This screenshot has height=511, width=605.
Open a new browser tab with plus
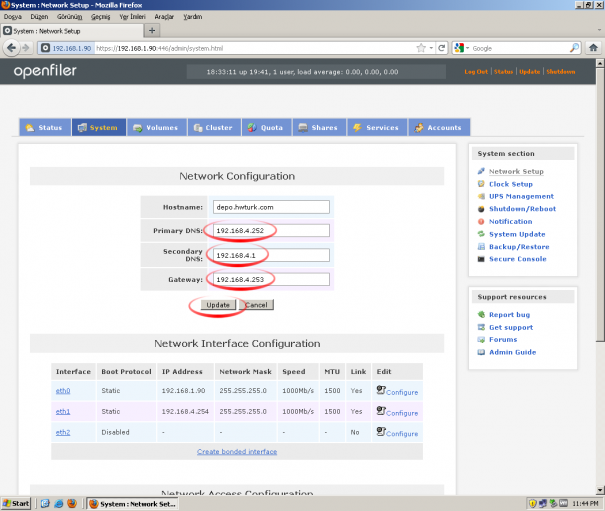point(152,30)
